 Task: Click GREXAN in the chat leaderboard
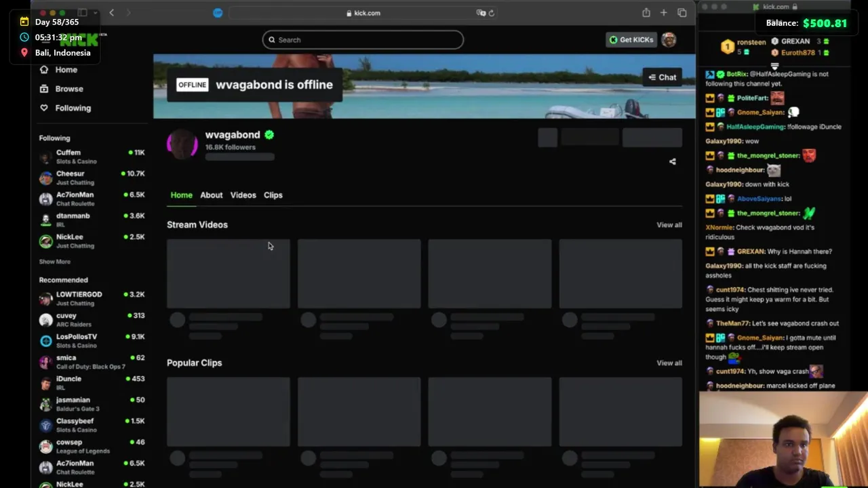click(x=795, y=41)
